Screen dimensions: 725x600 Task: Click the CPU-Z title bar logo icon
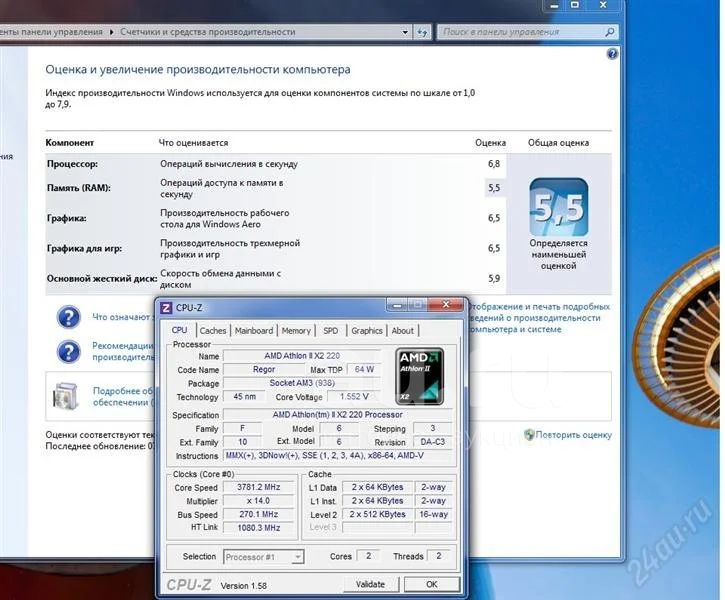pyautogui.click(x=166, y=307)
